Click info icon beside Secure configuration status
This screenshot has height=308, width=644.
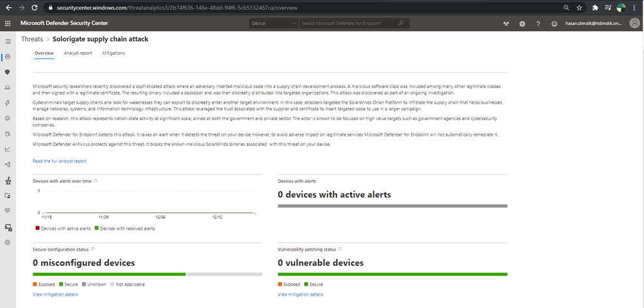click(93, 249)
